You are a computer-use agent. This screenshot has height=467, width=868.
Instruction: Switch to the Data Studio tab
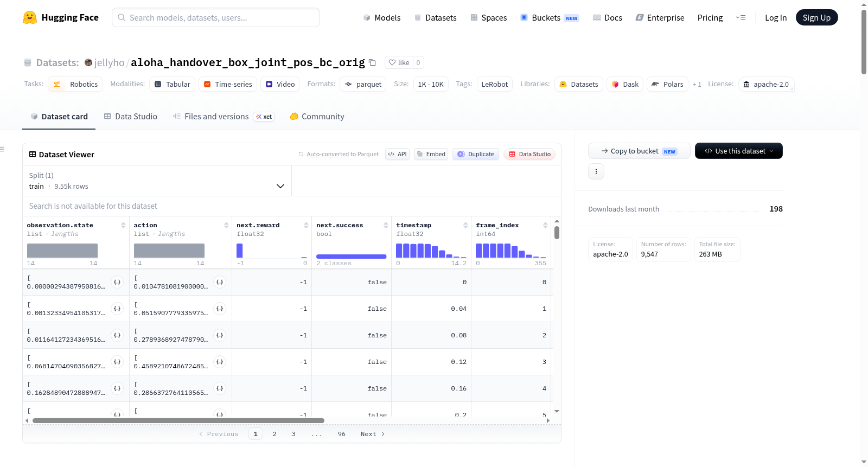[131, 116]
